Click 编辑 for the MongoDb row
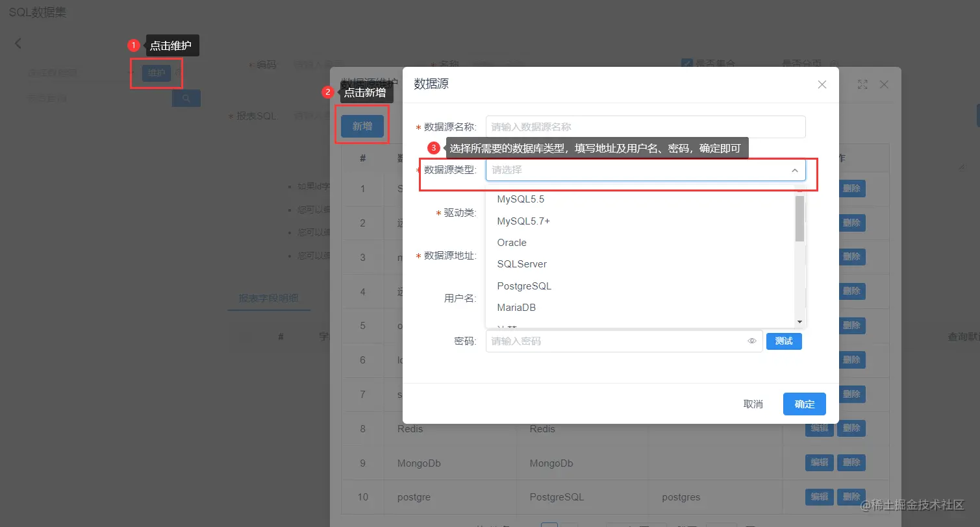980x527 pixels. point(820,463)
